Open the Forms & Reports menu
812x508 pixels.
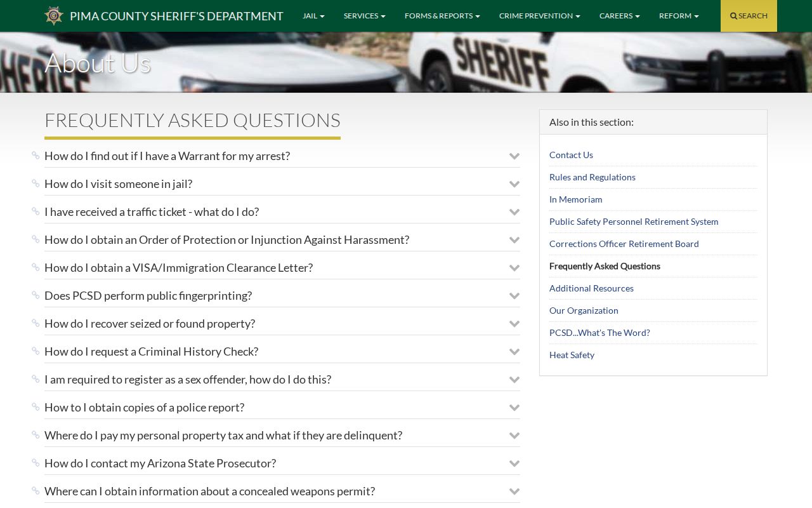click(x=442, y=16)
